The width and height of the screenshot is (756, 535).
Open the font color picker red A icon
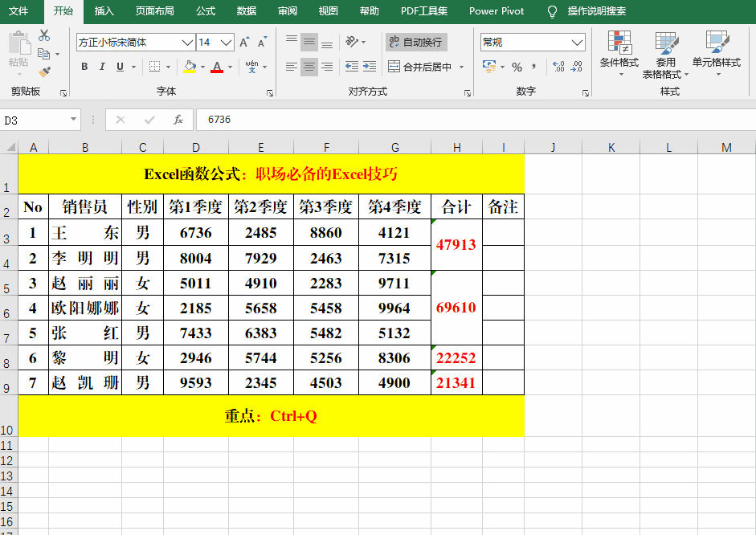[219, 67]
